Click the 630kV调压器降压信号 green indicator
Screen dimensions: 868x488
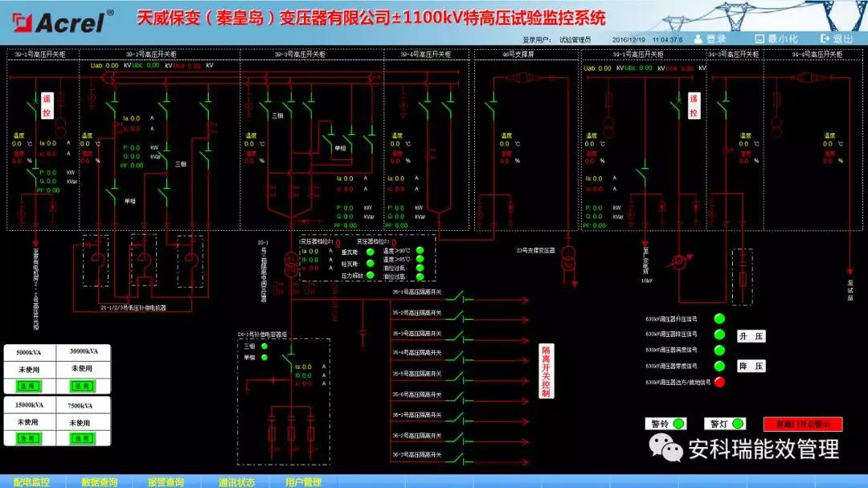719,334
